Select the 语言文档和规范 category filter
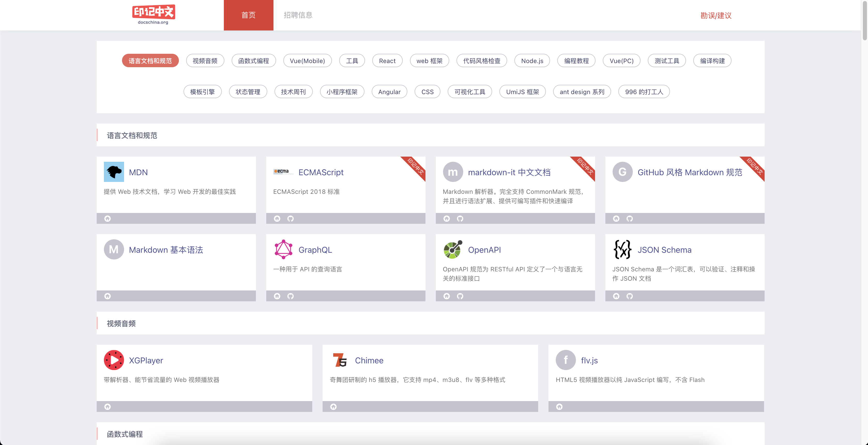Viewport: 868px width, 445px height. (150, 61)
